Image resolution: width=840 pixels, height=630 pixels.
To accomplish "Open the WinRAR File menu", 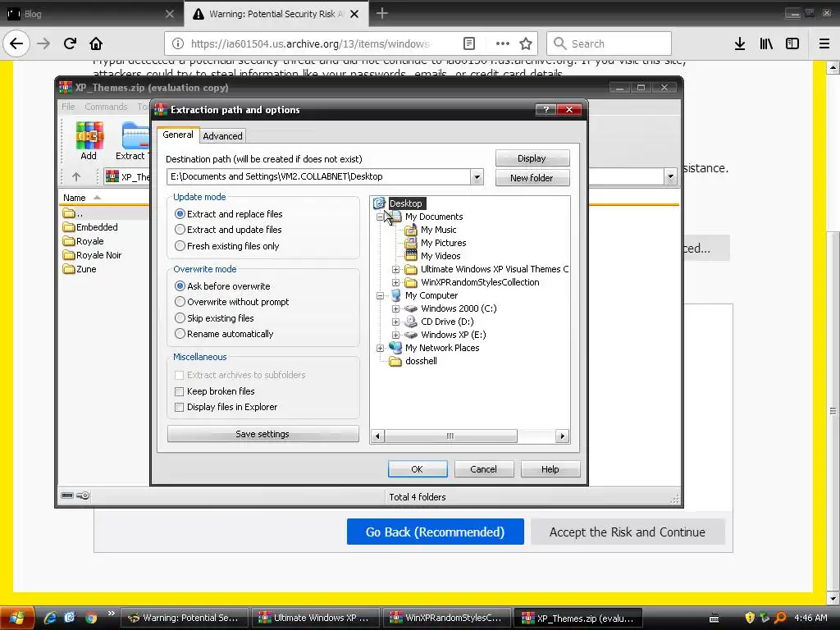I will click(68, 107).
